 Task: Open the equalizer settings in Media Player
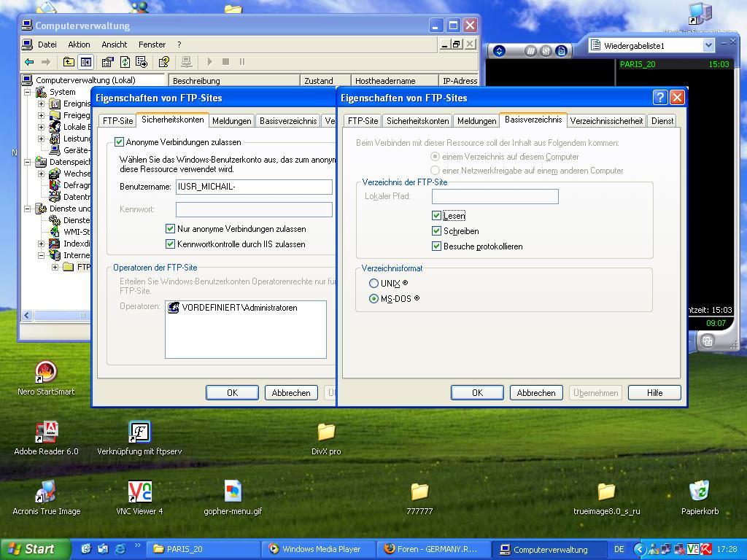tap(546, 51)
